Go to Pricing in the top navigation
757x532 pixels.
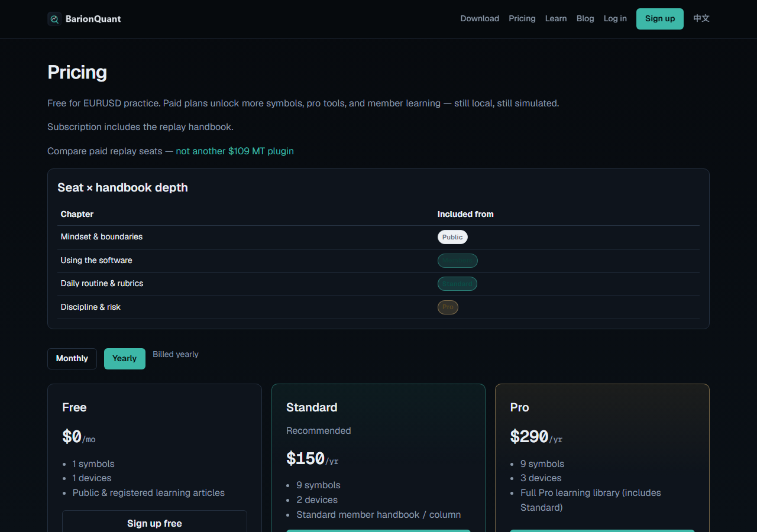[522, 19]
